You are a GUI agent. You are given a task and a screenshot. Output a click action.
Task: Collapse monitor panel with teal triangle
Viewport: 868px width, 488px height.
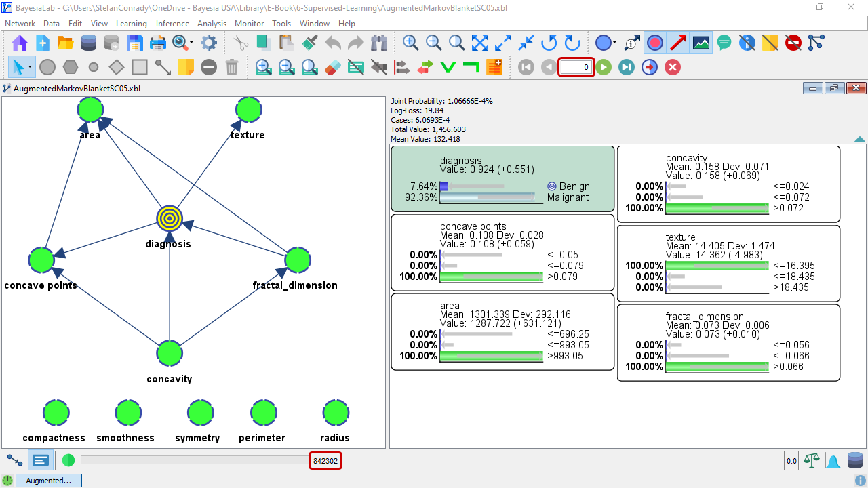point(860,140)
